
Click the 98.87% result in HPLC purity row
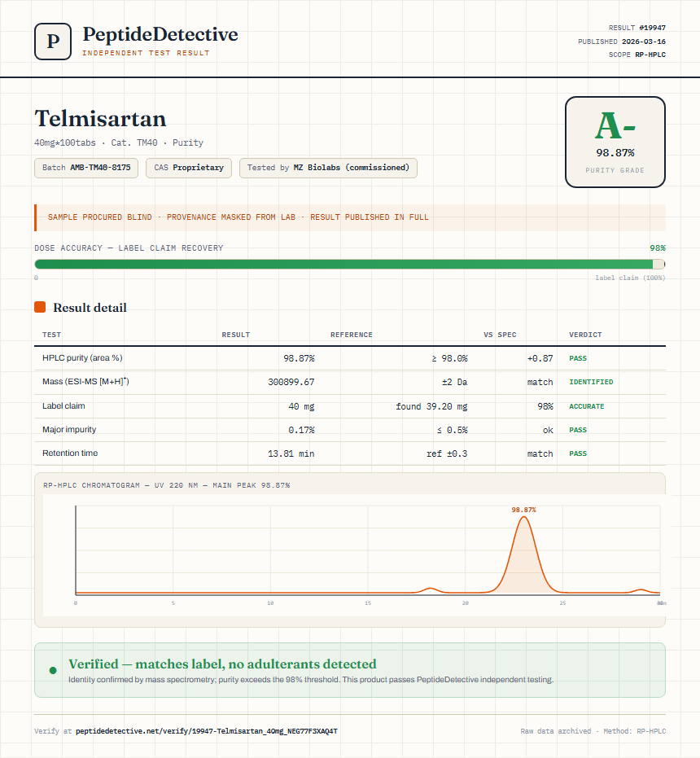pos(299,358)
